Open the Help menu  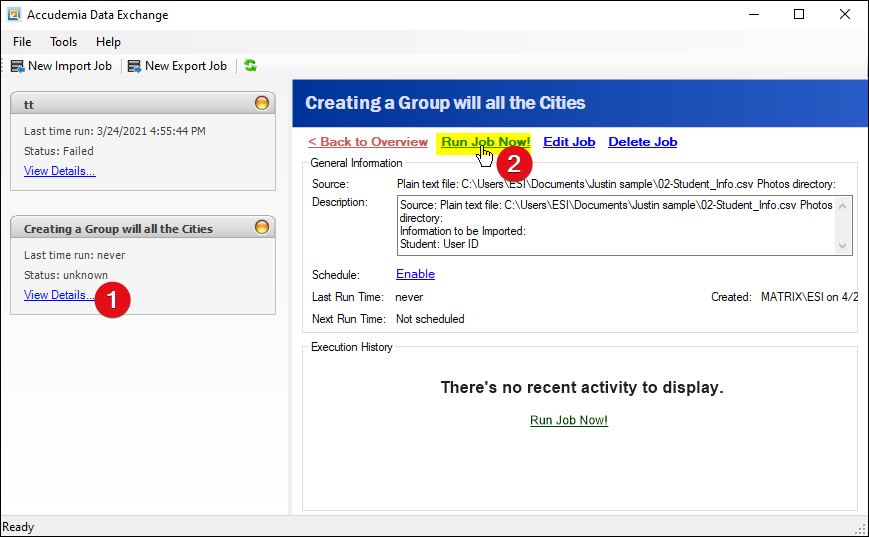tap(108, 42)
